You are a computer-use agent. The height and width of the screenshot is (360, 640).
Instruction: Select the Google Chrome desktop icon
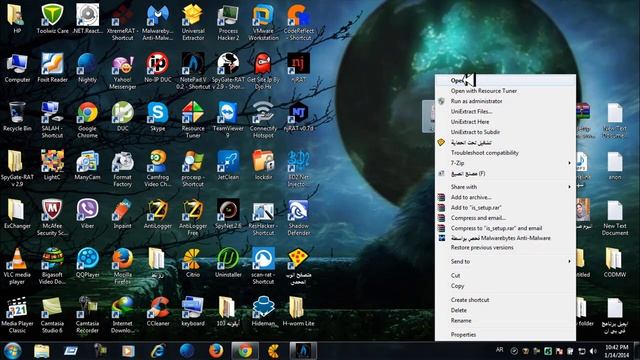[87, 120]
